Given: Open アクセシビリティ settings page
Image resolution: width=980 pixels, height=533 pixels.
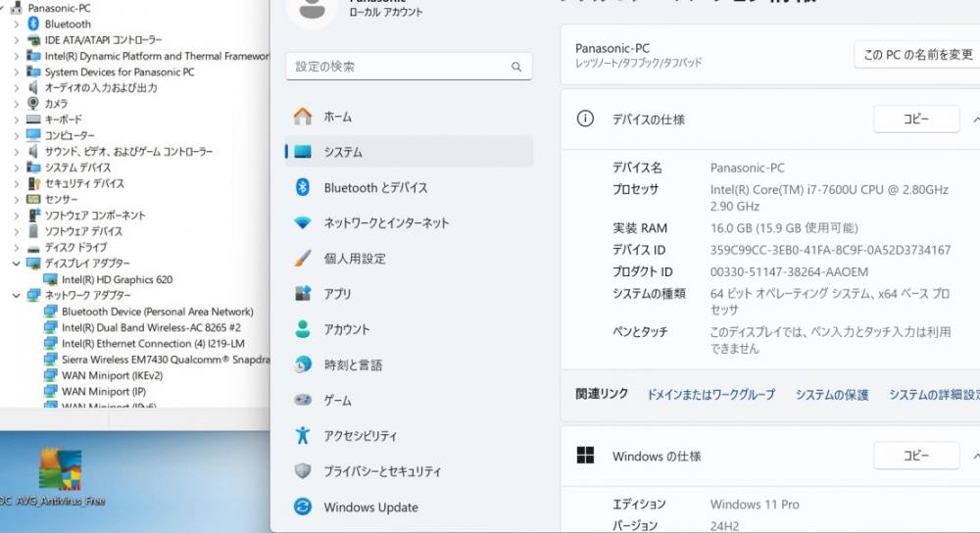Looking at the screenshot, I should [409, 436].
